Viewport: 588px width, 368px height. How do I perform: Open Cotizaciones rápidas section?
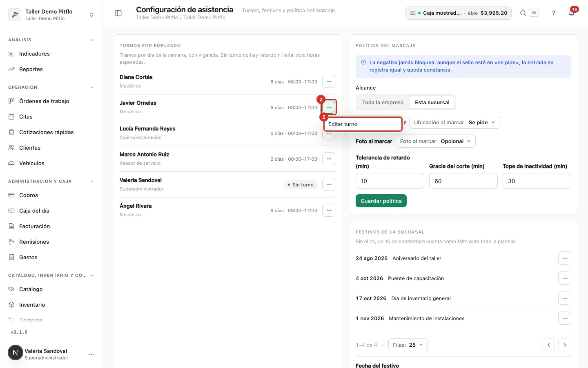point(51,132)
